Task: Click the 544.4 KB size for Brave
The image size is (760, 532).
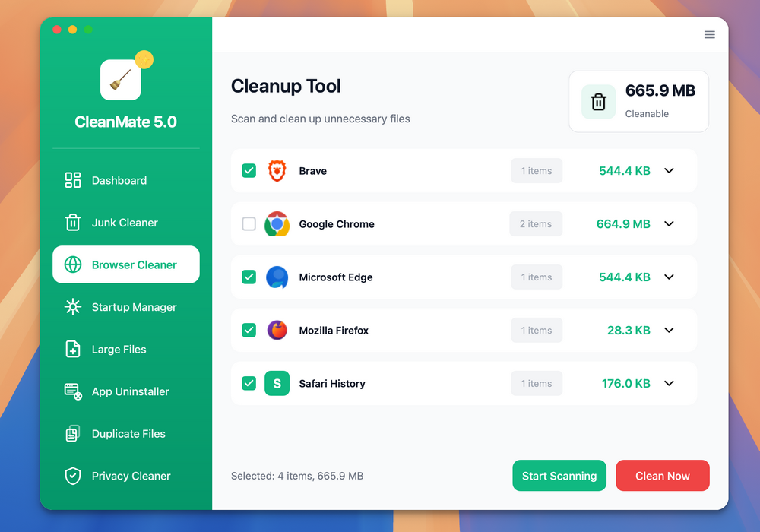Action: pyautogui.click(x=624, y=170)
